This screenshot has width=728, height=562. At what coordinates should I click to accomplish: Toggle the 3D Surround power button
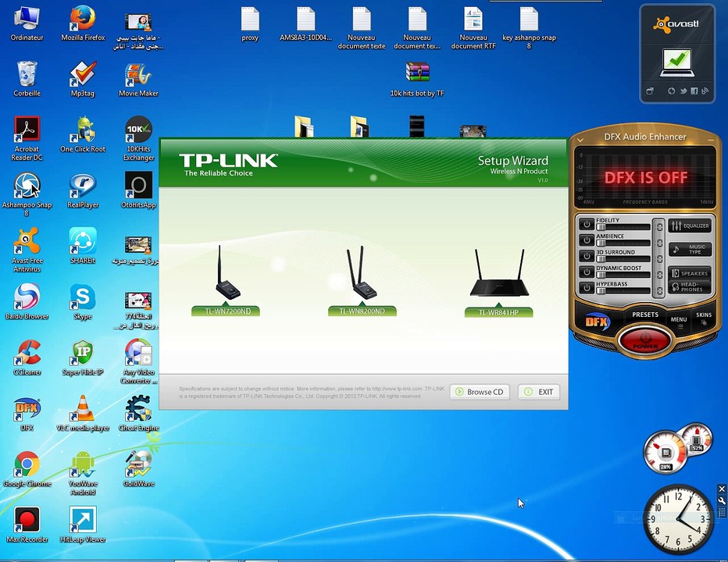point(587,256)
